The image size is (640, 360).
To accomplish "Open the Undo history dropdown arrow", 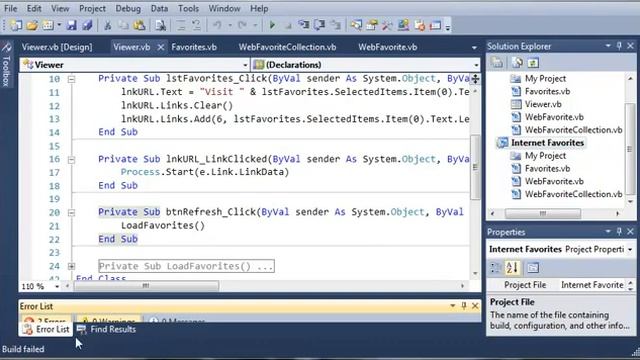I will pos(230,25).
